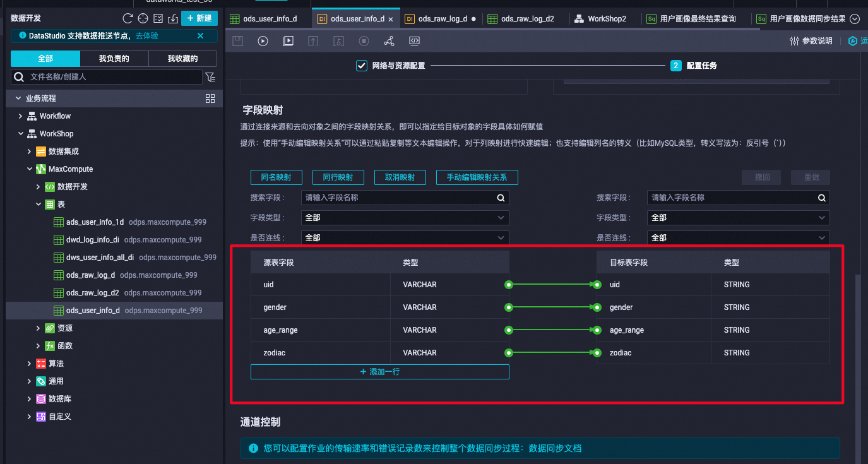The height and width of the screenshot is (464, 868).
Task: Click the 去体验 link in the banner
Action: point(147,36)
